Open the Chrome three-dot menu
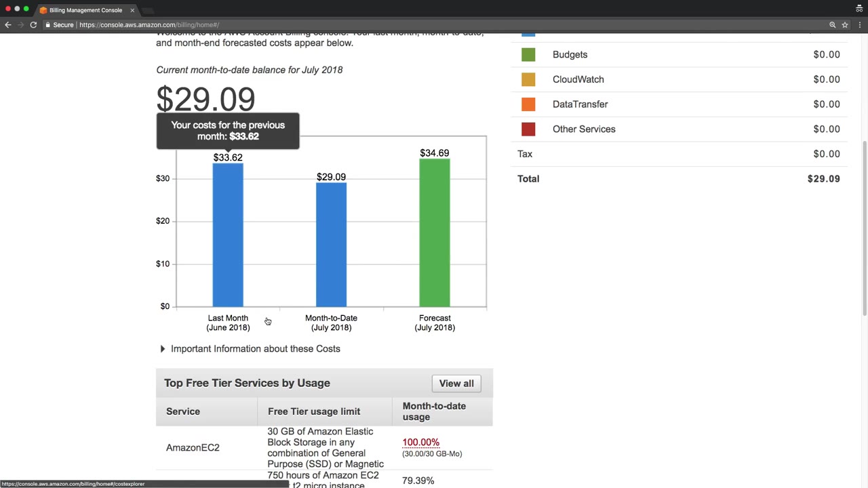This screenshot has height=488, width=868. (859, 25)
